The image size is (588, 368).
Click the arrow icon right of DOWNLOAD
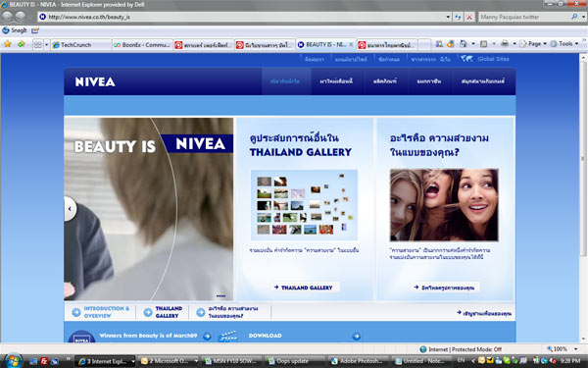click(357, 337)
